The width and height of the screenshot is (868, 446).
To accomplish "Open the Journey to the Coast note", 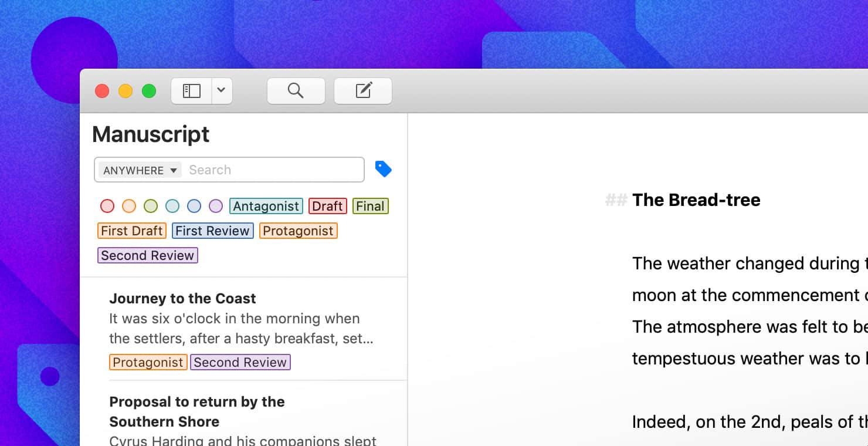I will click(x=243, y=329).
